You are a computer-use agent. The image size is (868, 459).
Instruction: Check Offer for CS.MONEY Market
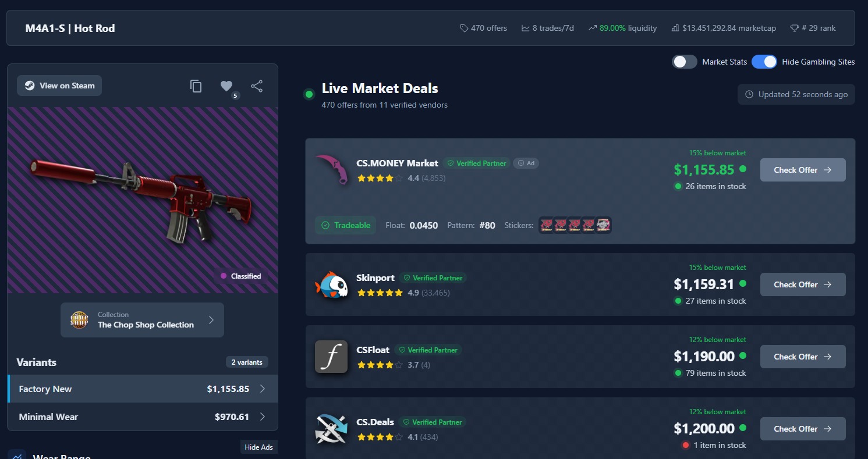pyautogui.click(x=803, y=170)
